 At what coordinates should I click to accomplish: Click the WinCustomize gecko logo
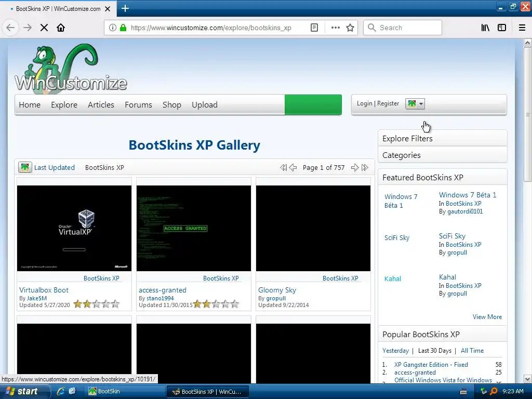click(x=71, y=68)
